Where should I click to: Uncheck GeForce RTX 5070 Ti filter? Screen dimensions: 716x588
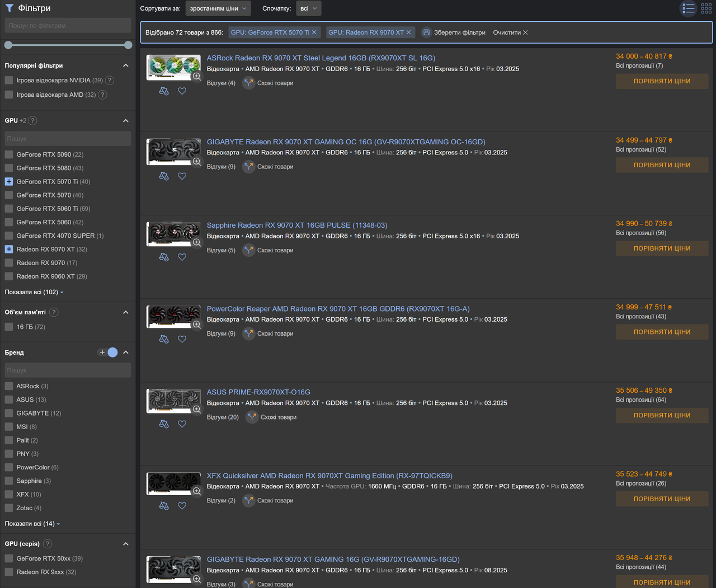(9, 181)
